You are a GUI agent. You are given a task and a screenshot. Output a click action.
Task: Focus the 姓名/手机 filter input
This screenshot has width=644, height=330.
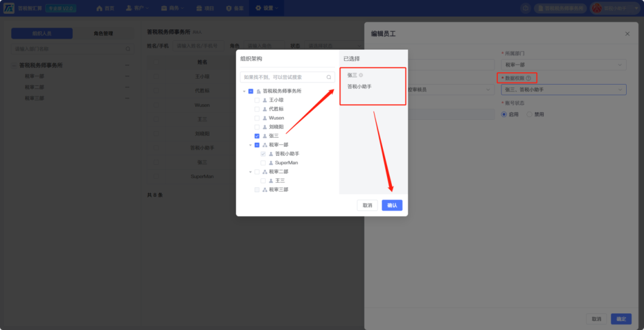click(x=199, y=46)
